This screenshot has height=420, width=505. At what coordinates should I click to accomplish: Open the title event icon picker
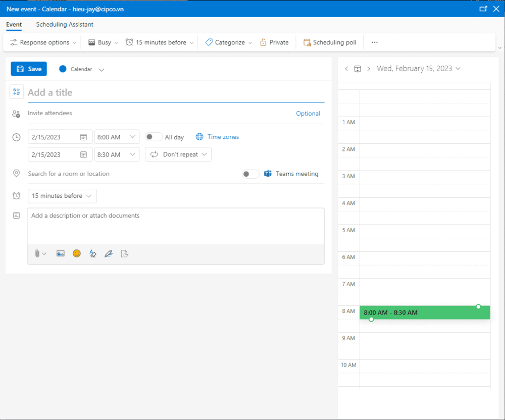[x=17, y=92]
